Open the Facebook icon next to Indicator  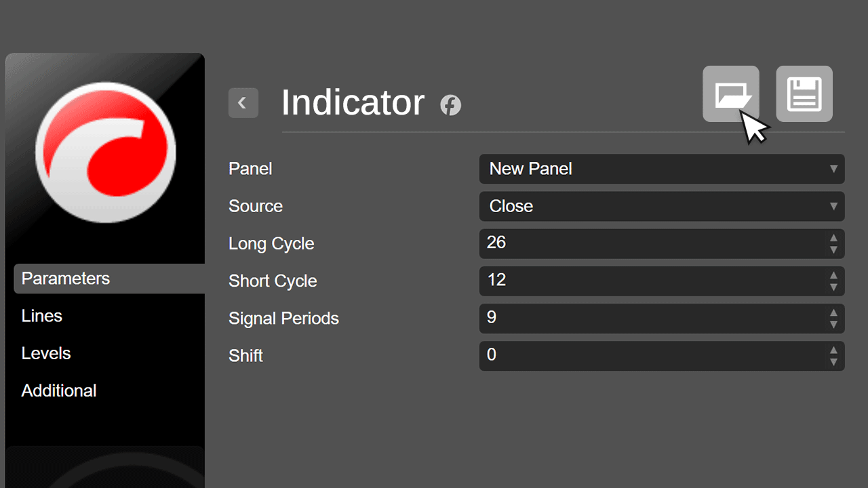450,105
